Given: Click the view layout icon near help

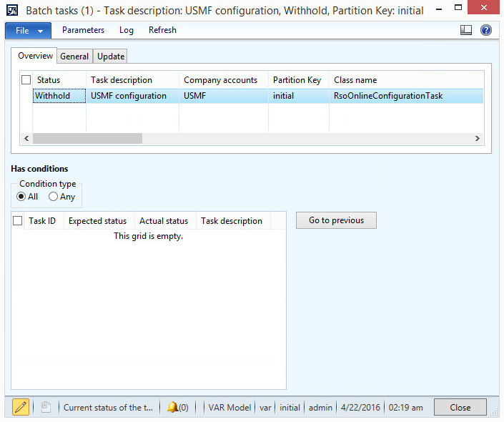Looking at the screenshot, I should pyautogui.click(x=466, y=30).
